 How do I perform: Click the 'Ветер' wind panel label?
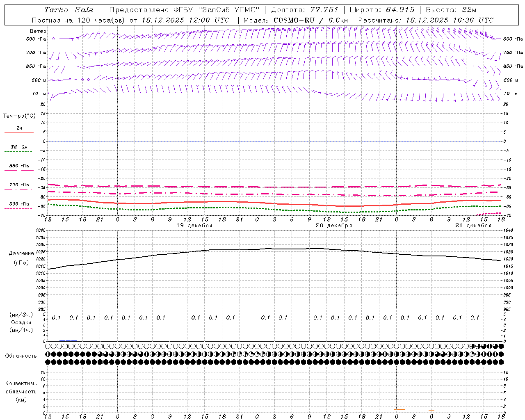click(38, 31)
